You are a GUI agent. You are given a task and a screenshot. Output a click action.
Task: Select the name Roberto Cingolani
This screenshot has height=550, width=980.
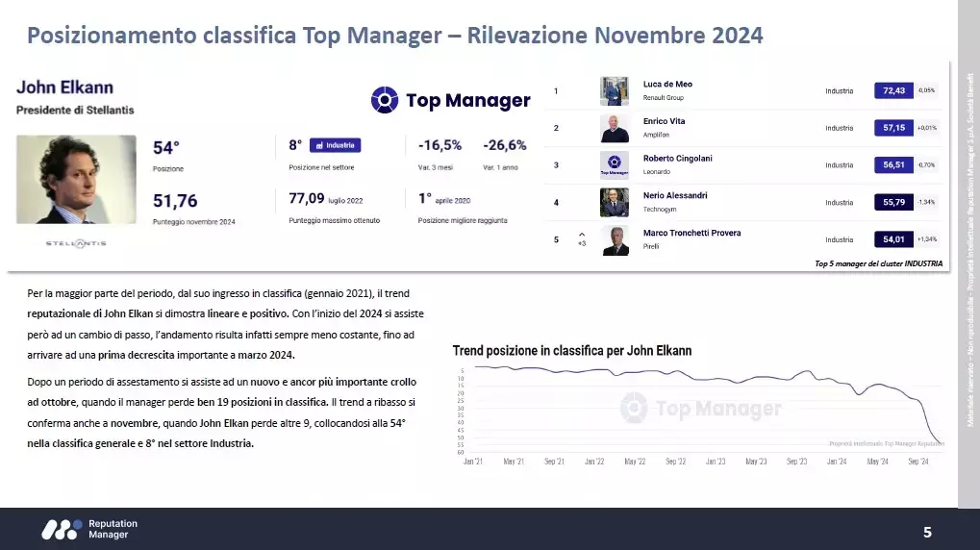677,158
